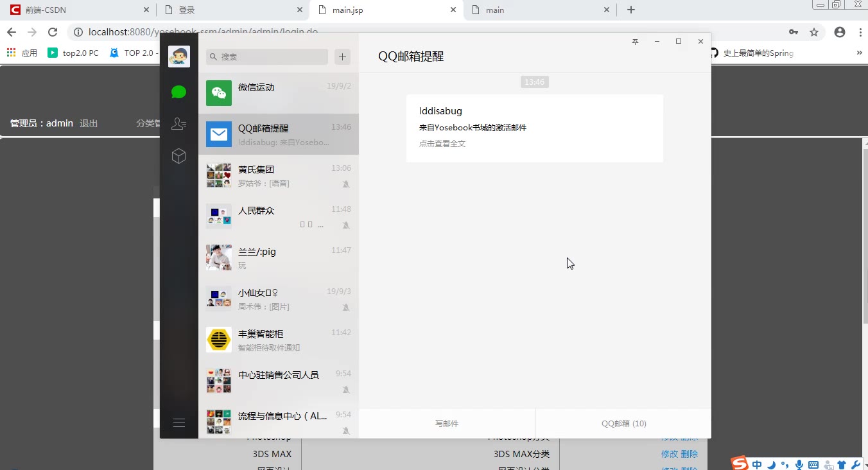Click the 写邮件 button

pos(447,424)
